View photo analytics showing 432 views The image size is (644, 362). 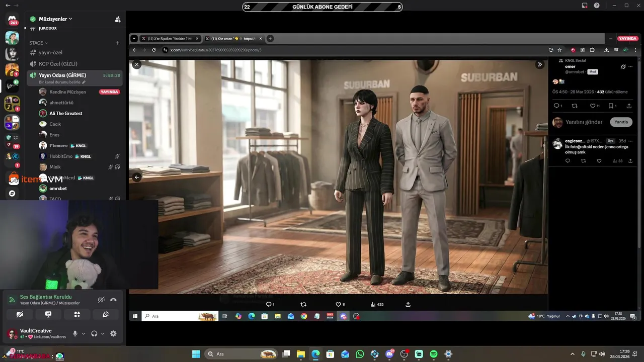click(377, 305)
